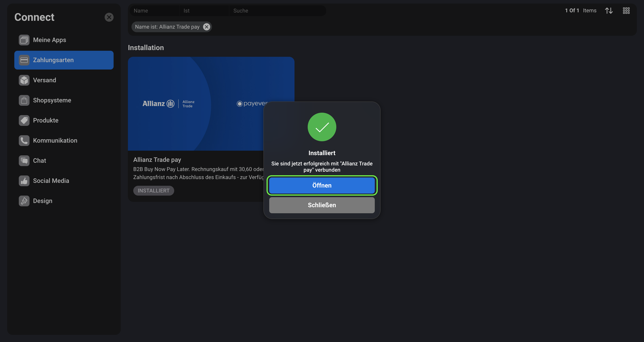The width and height of the screenshot is (644, 342).
Task: Select Produkte category
Action: coord(64,120)
